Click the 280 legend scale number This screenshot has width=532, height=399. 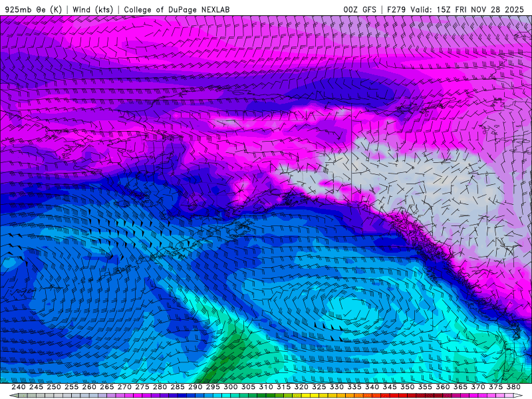point(160,387)
